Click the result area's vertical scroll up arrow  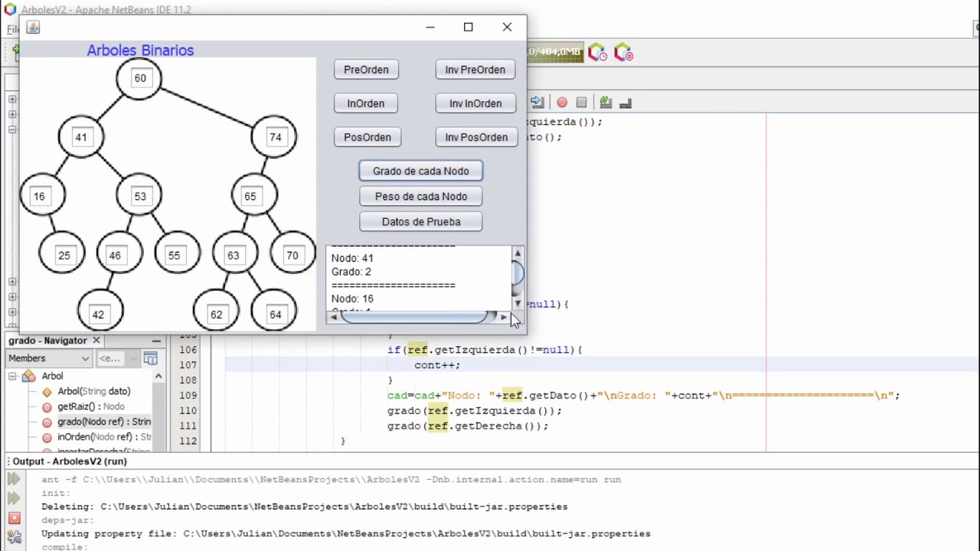coord(518,253)
